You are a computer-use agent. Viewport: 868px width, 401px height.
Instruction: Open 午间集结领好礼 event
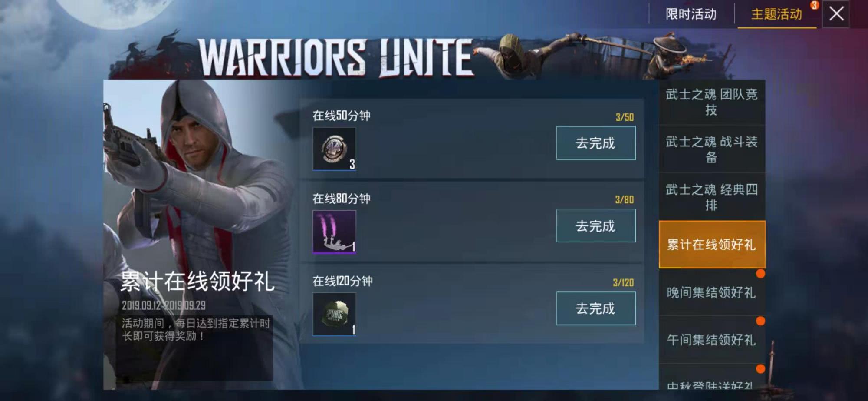[x=712, y=340]
